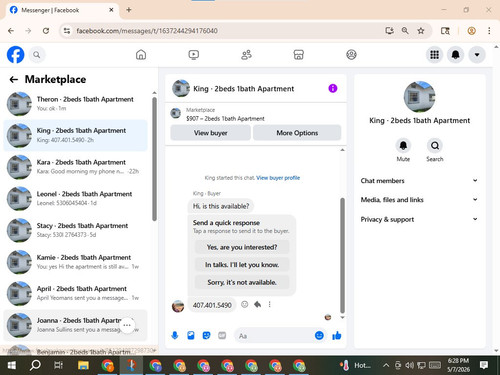Choose a GIF from the composer
Viewport: 500px width, 375px height.
(x=222, y=335)
